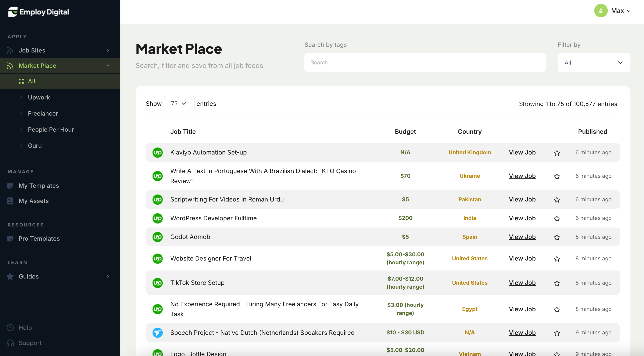View Job for KTO Casino Review
The image size is (644, 356).
(x=522, y=176)
